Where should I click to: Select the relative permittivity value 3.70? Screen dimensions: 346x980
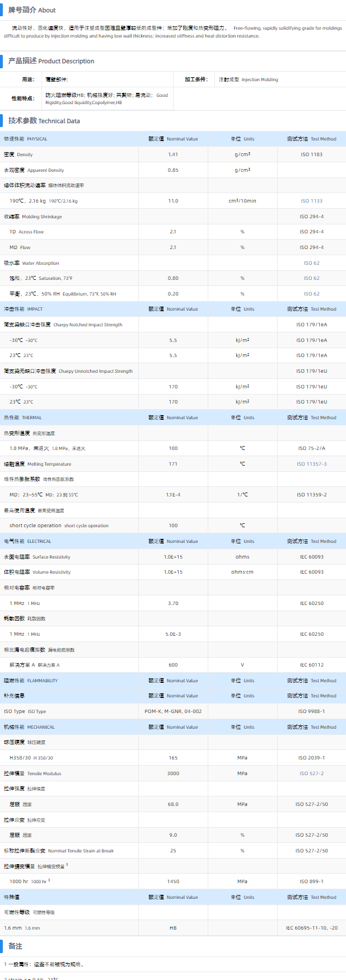tap(173, 603)
